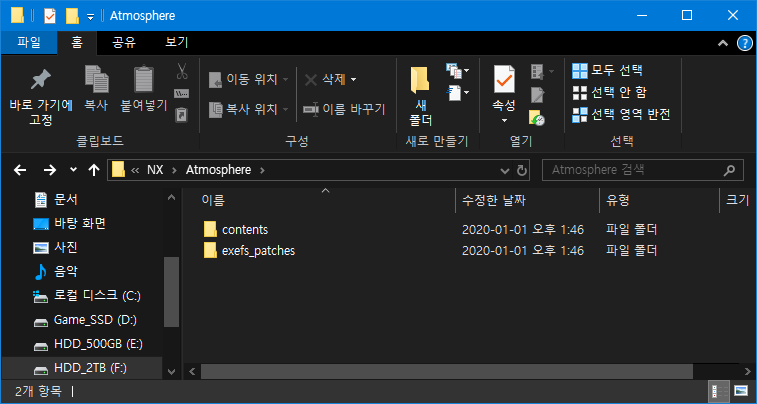Click Select none (선택 안 함)
The image size is (757, 404).
tap(609, 93)
